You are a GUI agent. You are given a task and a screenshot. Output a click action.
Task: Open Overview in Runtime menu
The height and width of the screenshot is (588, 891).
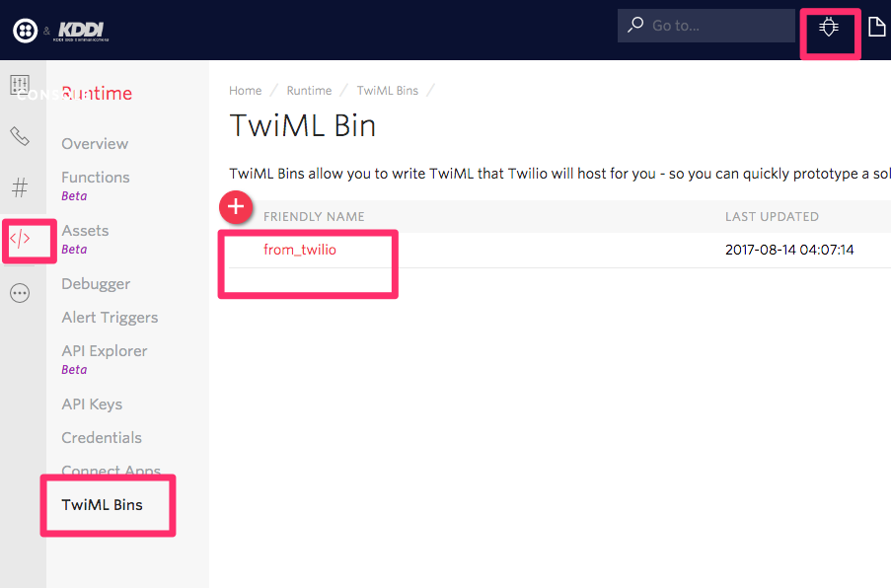coord(95,144)
